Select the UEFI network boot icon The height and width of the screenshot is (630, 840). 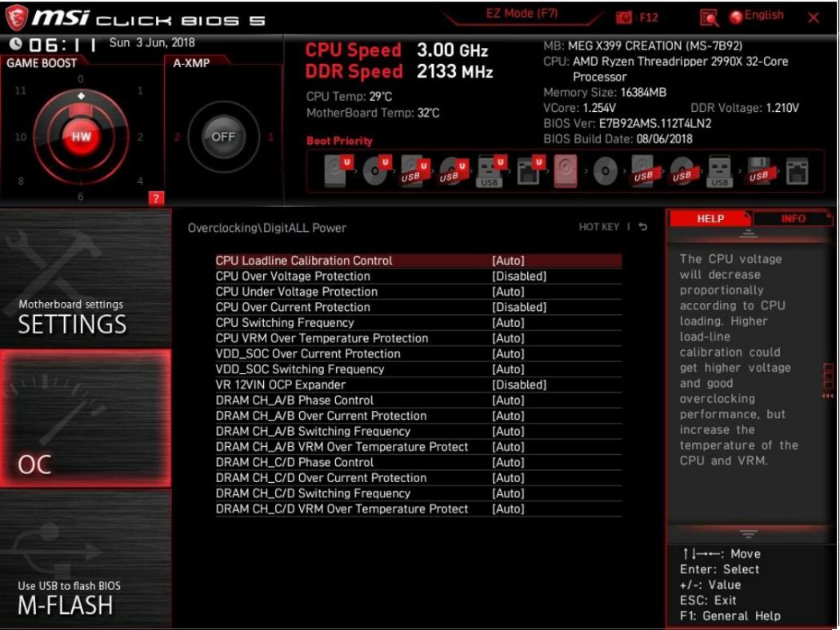[530, 171]
